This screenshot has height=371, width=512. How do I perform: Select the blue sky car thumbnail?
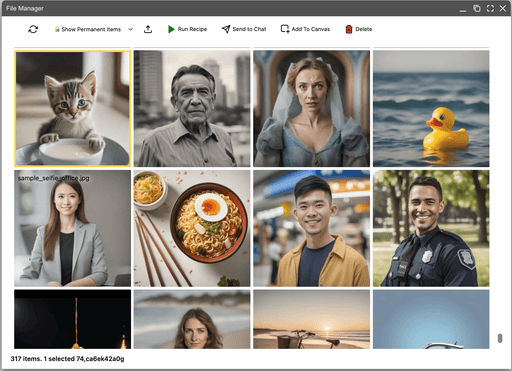tap(431, 319)
